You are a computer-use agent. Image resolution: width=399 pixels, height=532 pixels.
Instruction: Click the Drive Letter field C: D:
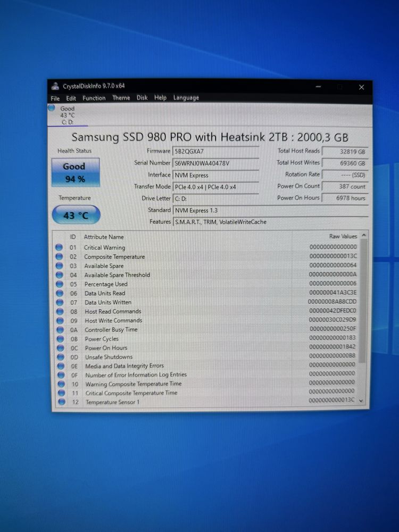click(216, 198)
